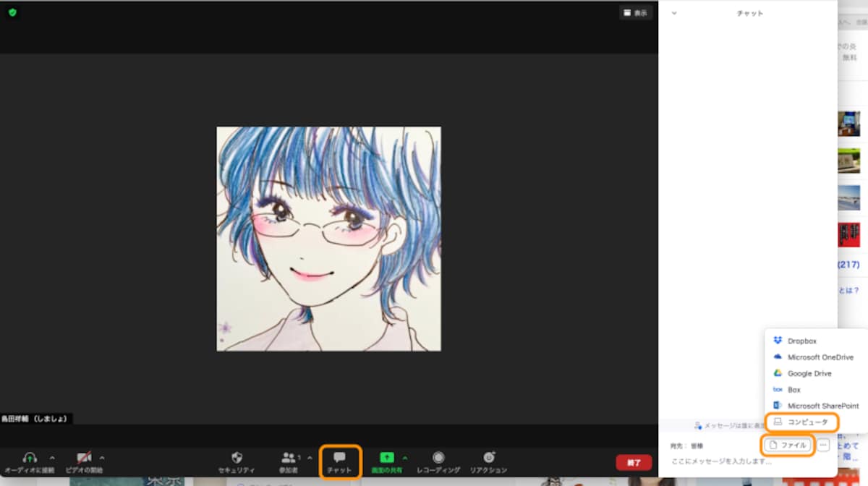868x486 pixels.
Task: Start Recording (レコーディング) icon
Action: [x=438, y=457]
